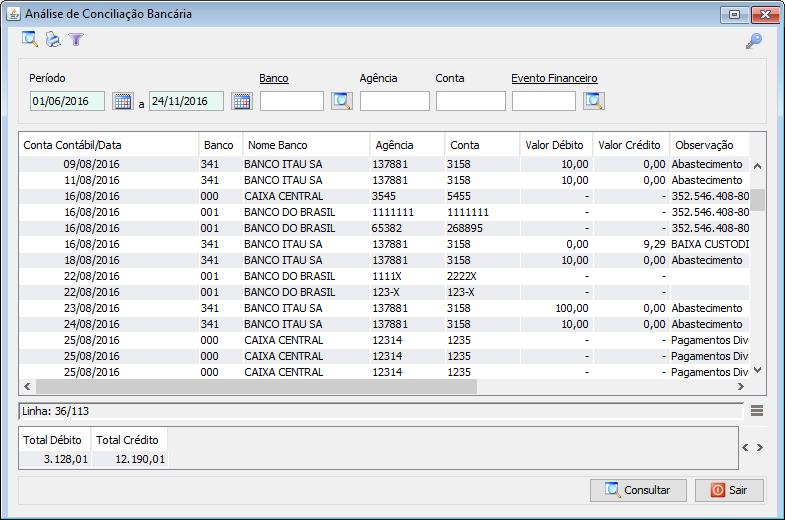This screenshot has width=785, height=520.
Task: Click totals panel right arrow
Action: 760,447
